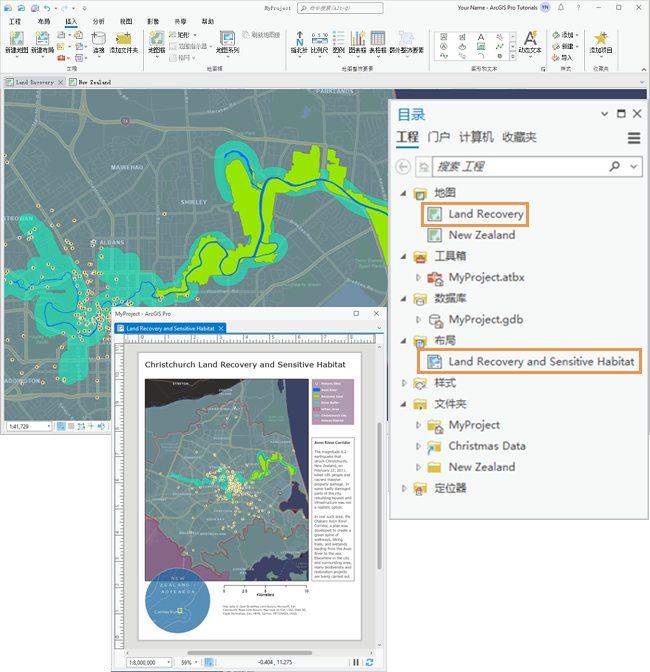Select the straight text 'A' graphic tool
The height and width of the screenshot is (672, 650).
point(481,37)
